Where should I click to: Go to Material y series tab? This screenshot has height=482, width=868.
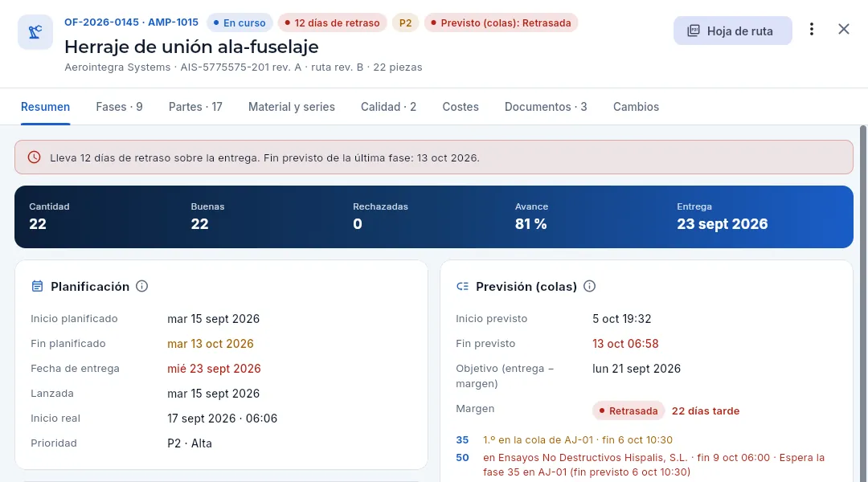pyautogui.click(x=291, y=107)
